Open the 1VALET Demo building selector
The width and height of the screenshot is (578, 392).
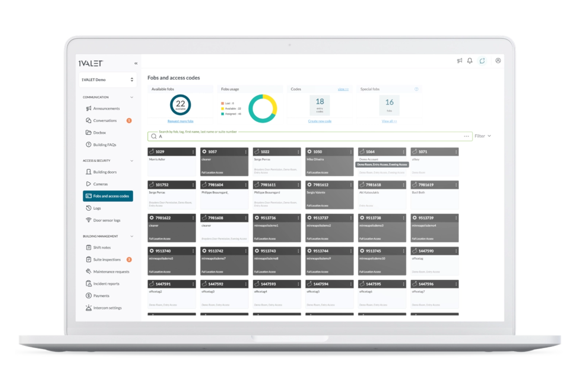[x=108, y=79]
